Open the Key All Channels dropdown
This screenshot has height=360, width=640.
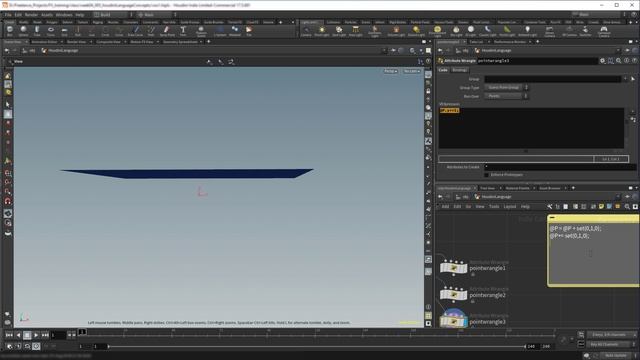[611, 344]
